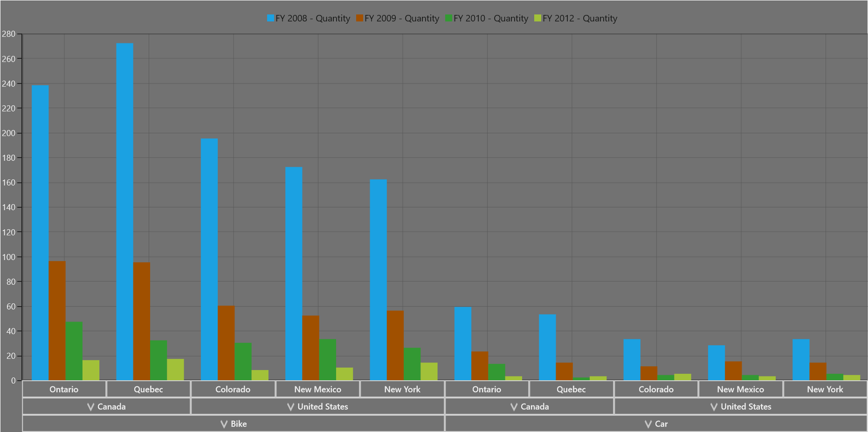Select the FY 2008 bar for Bike Colorado
The height and width of the screenshot is (432, 868).
click(209, 260)
